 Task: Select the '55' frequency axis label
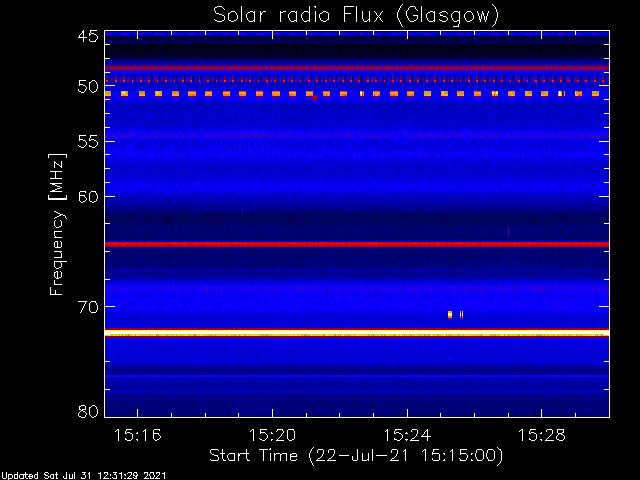(x=88, y=142)
